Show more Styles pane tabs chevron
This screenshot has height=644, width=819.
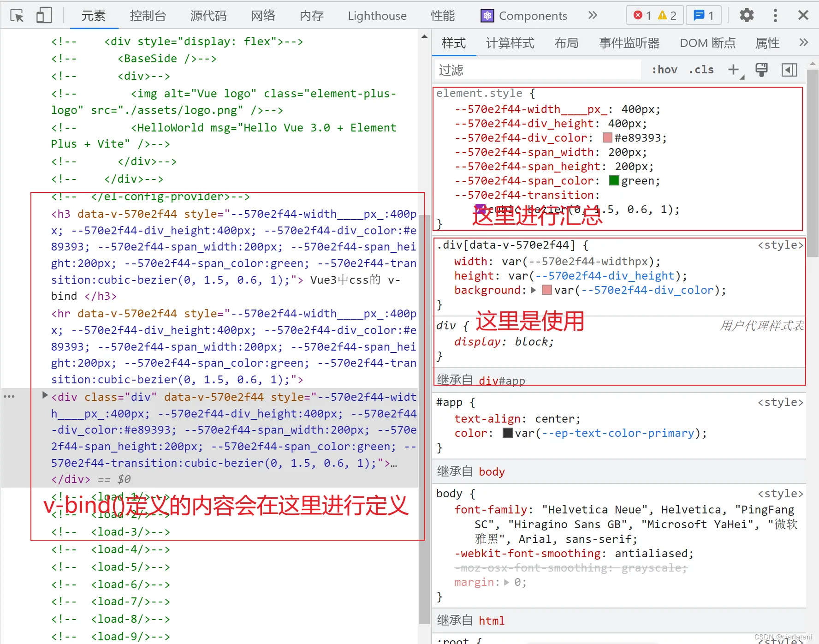pyautogui.click(x=804, y=43)
